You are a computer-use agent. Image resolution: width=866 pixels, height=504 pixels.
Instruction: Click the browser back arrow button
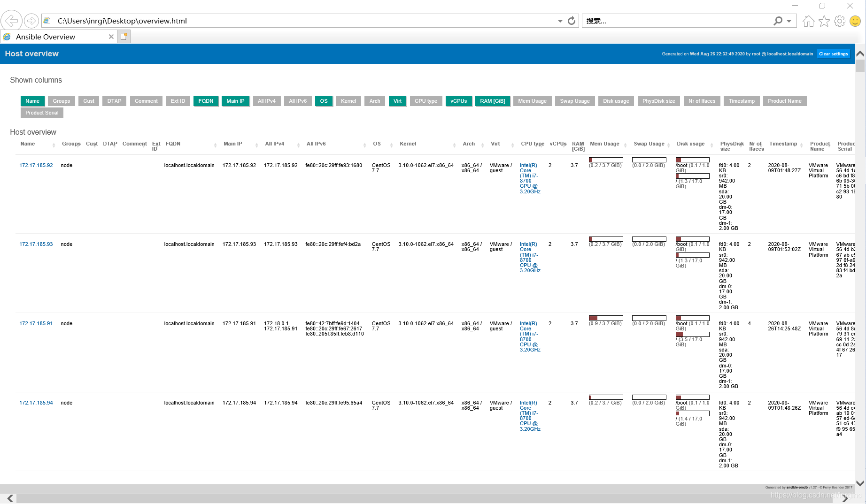[11, 21]
